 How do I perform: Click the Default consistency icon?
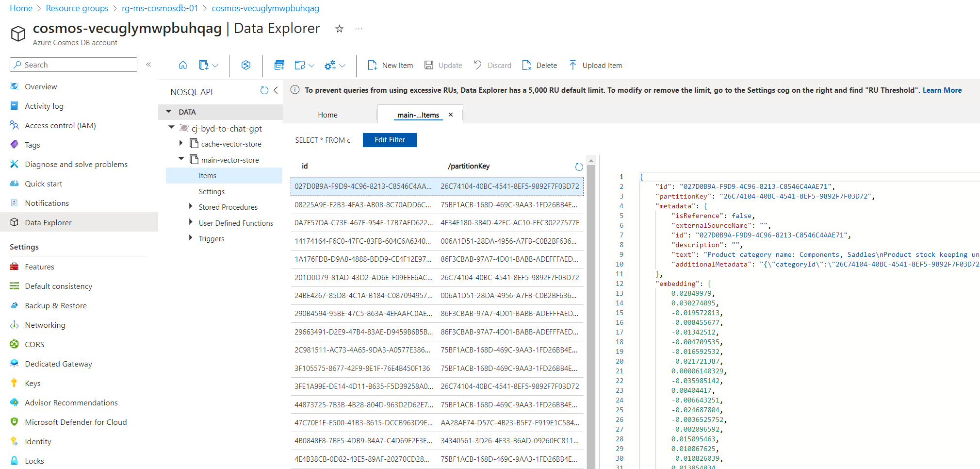15,286
